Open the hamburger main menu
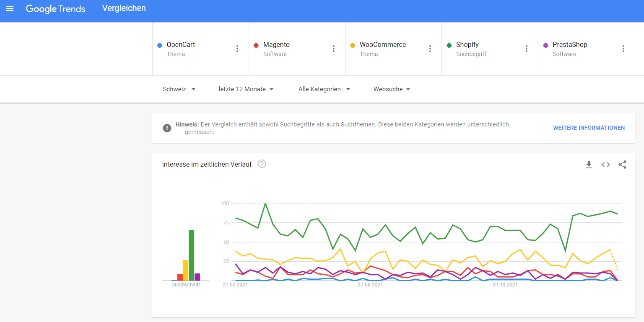Image resolution: width=644 pixels, height=322 pixels. click(x=10, y=8)
